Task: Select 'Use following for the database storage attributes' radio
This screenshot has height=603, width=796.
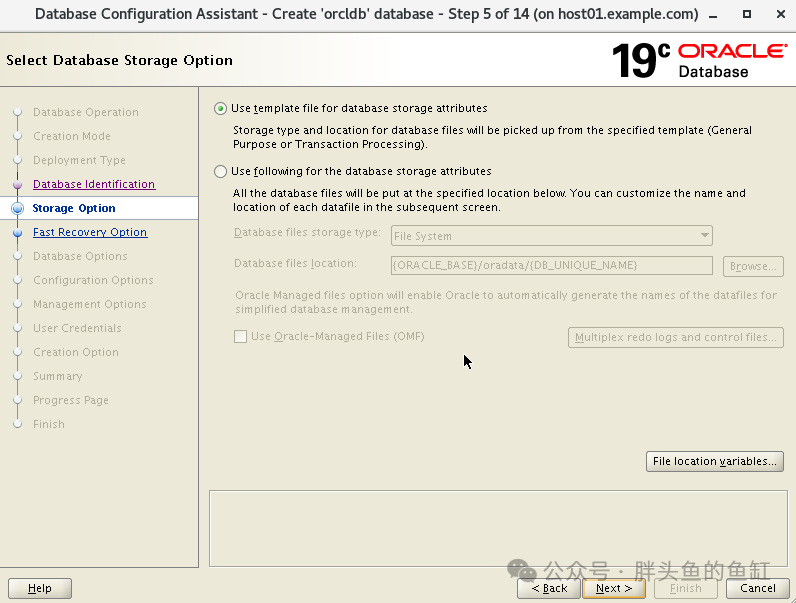Action: pos(220,172)
